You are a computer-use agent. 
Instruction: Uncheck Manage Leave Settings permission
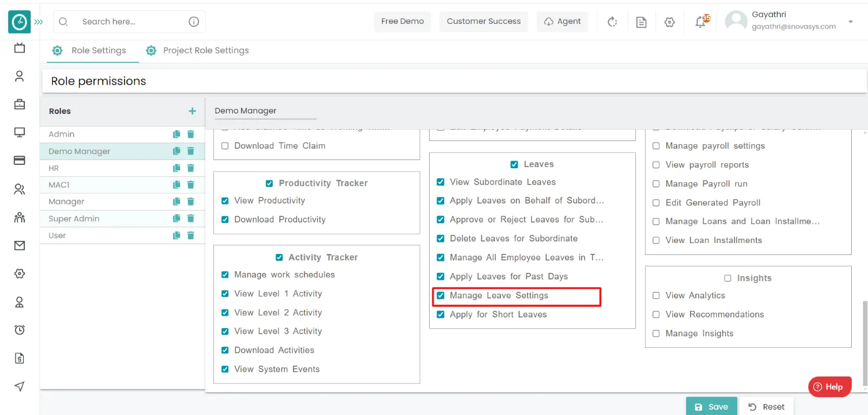441,296
